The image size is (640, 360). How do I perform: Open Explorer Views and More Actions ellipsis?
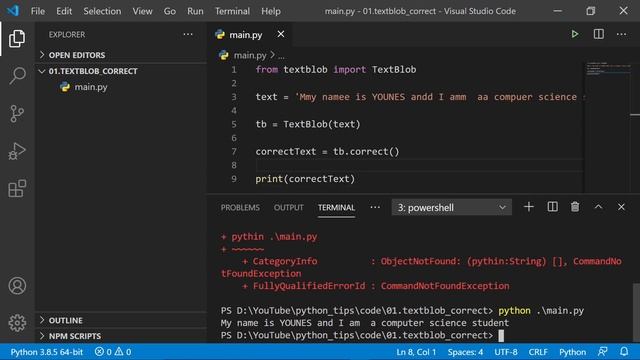(188, 34)
